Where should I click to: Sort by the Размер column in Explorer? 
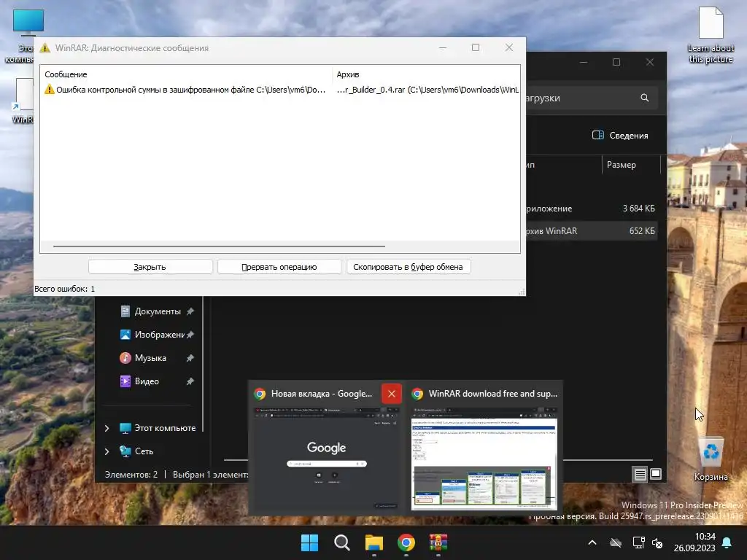(622, 165)
